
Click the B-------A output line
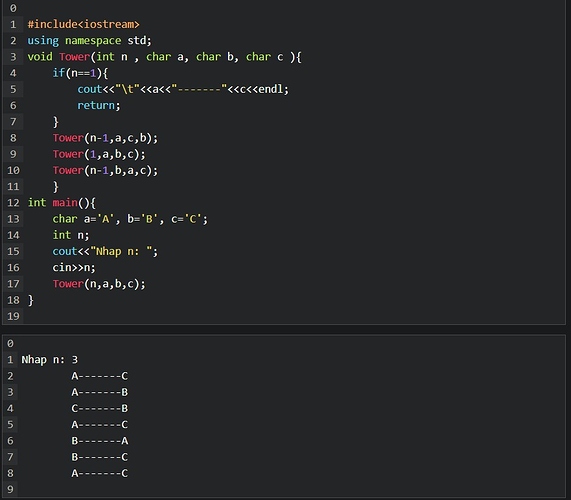[99, 441]
